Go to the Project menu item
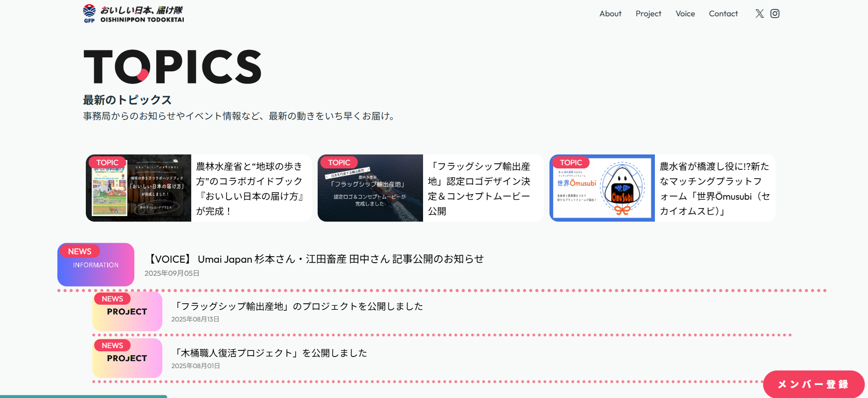Image resolution: width=868 pixels, height=398 pixels. (648, 14)
